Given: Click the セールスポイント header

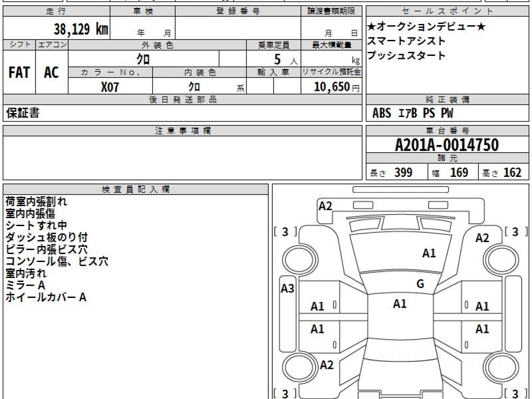Looking at the screenshot, I should click(448, 12).
